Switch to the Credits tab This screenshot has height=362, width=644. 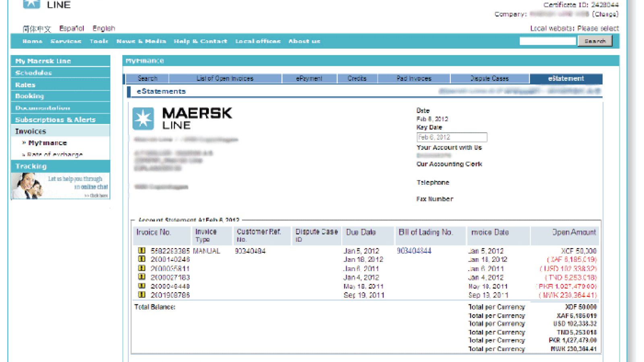pos(357,78)
